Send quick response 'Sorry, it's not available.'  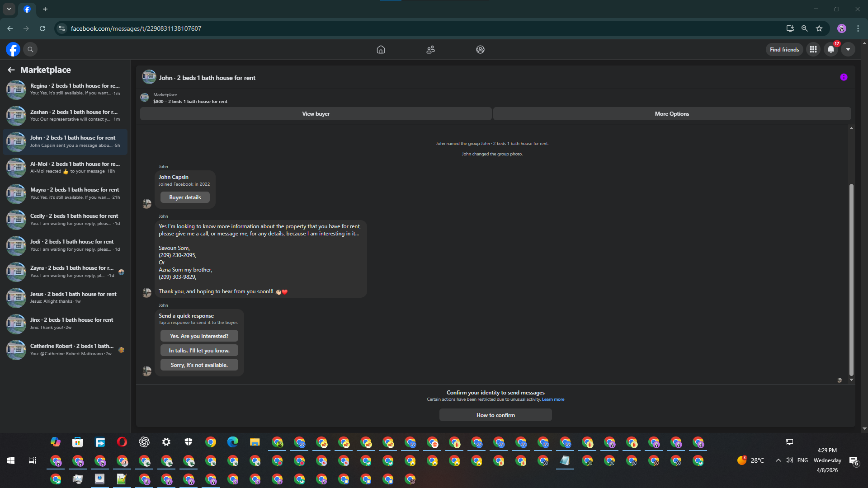199,365
